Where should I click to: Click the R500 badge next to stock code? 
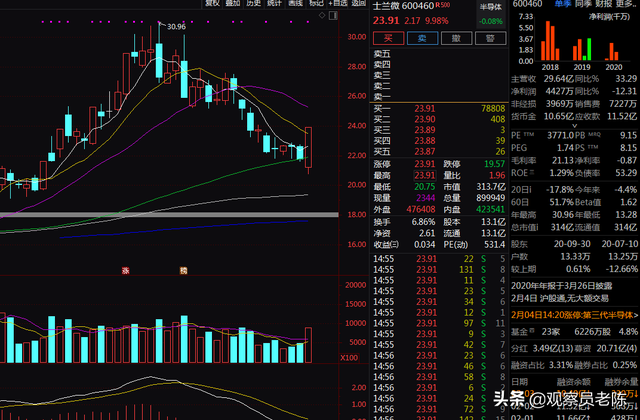(x=443, y=5)
